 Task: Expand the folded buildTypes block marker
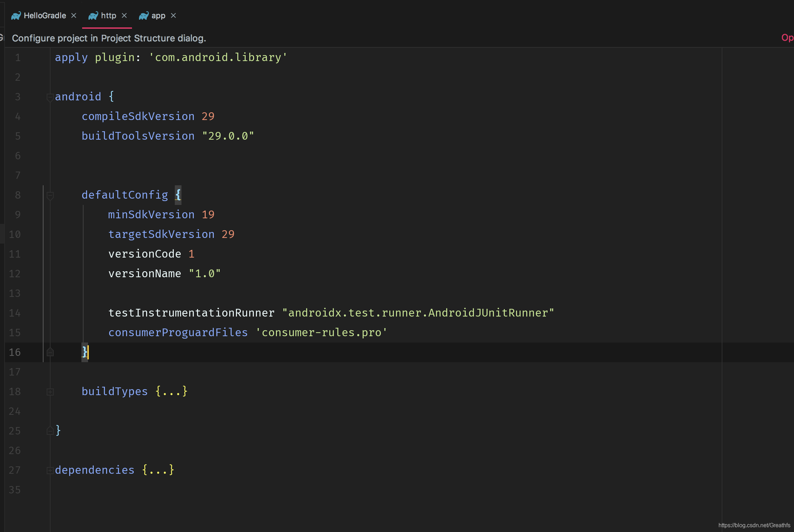[x=50, y=392]
